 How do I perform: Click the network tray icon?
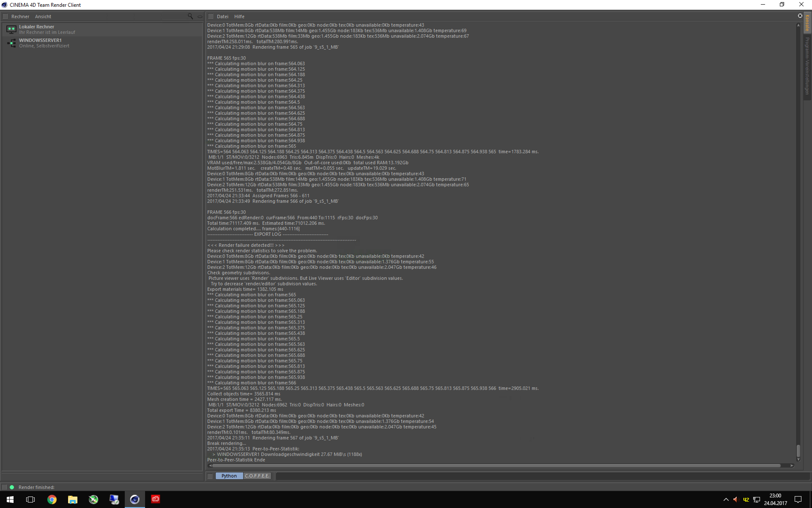coord(756,499)
